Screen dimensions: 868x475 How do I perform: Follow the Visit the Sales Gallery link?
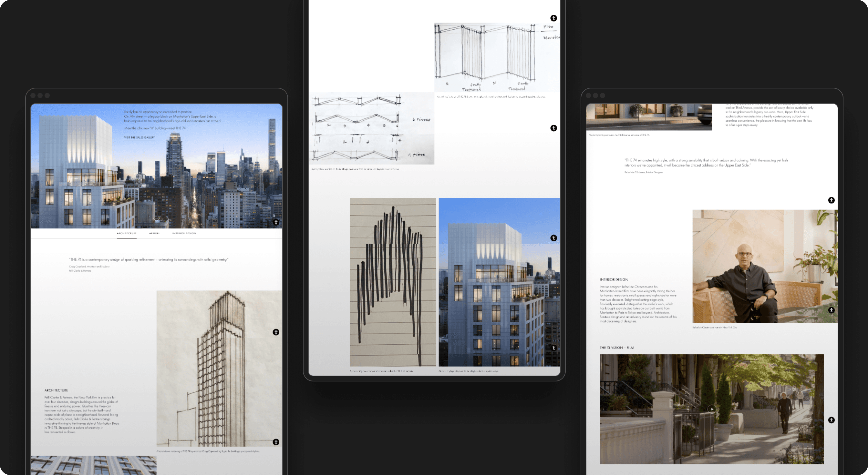(x=139, y=137)
